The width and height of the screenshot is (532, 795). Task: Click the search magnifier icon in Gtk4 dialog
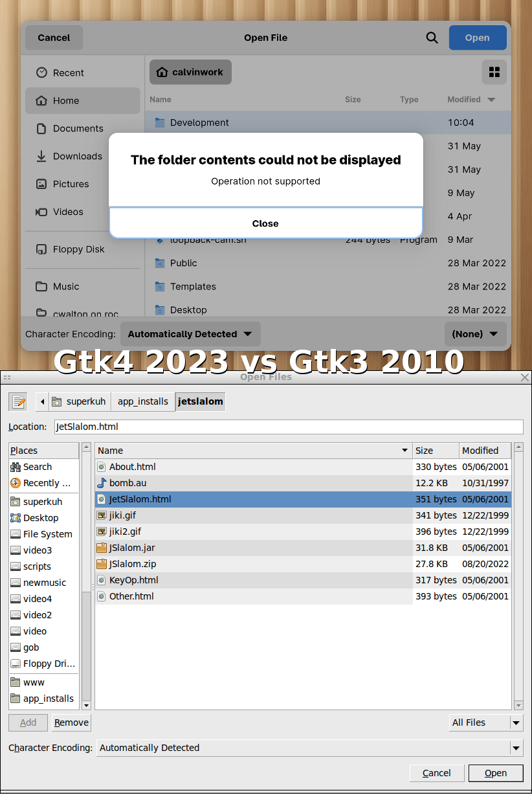point(432,38)
